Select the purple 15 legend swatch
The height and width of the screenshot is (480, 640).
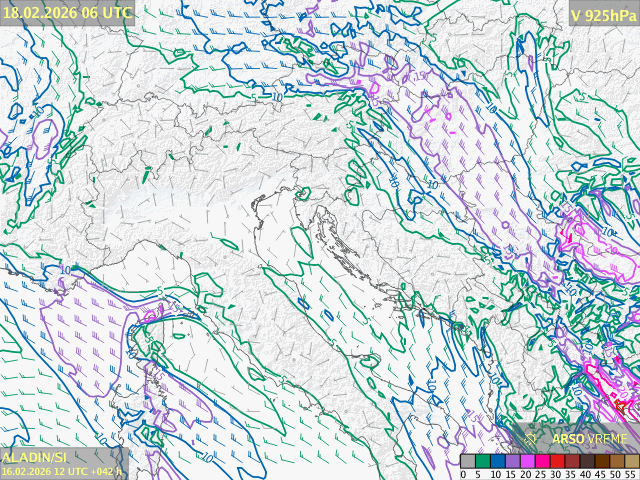point(512,460)
